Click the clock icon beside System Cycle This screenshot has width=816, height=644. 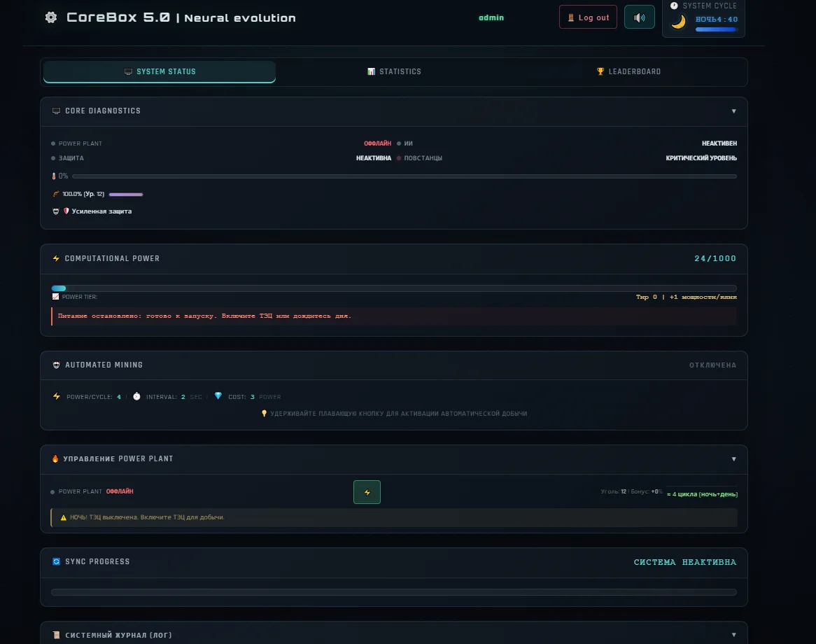tap(674, 6)
